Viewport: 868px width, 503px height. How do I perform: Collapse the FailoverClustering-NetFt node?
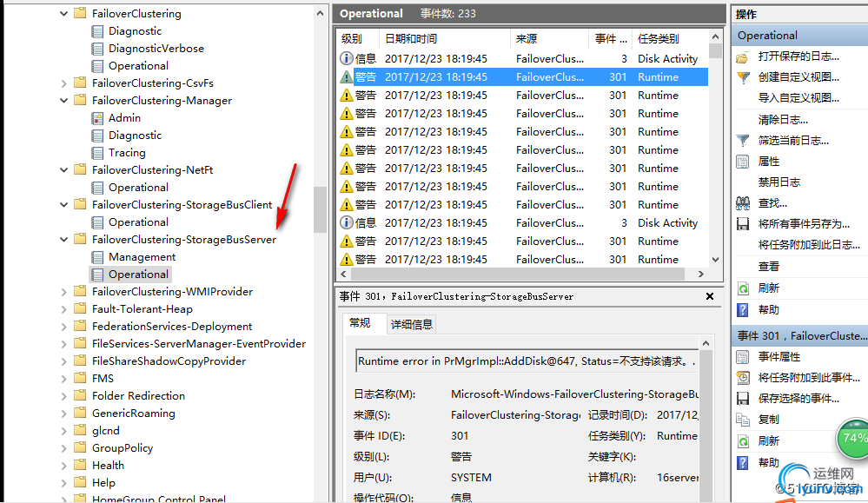[x=63, y=170]
